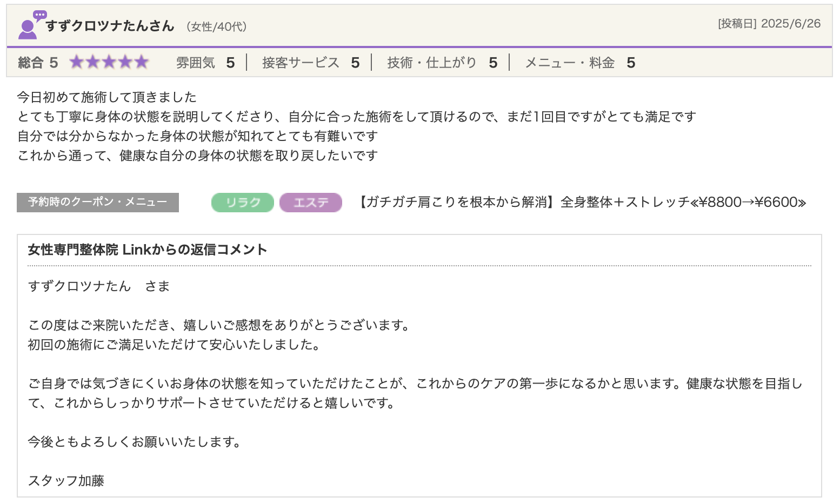Click review line 今日初めて施術して頂きました

coord(107,97)
